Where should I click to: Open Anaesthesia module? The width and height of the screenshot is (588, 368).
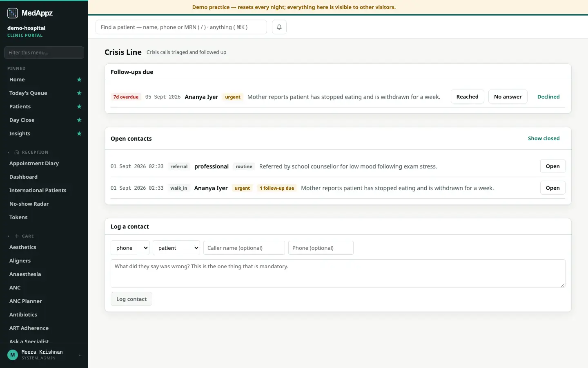click(x=25, y=274)
